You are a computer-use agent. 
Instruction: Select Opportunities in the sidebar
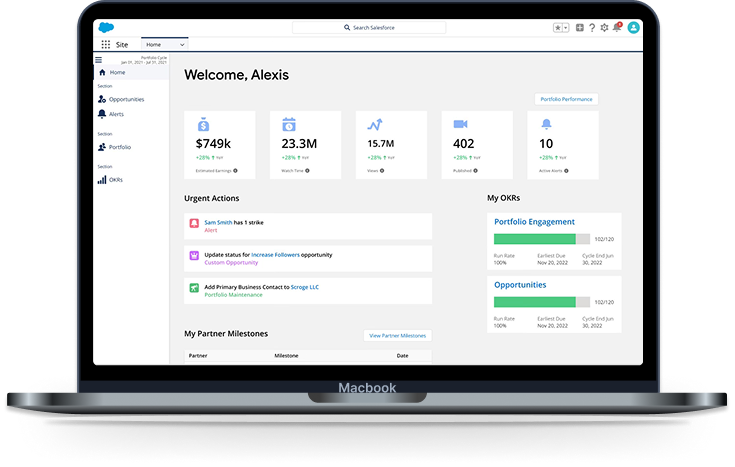coord(126,99)
